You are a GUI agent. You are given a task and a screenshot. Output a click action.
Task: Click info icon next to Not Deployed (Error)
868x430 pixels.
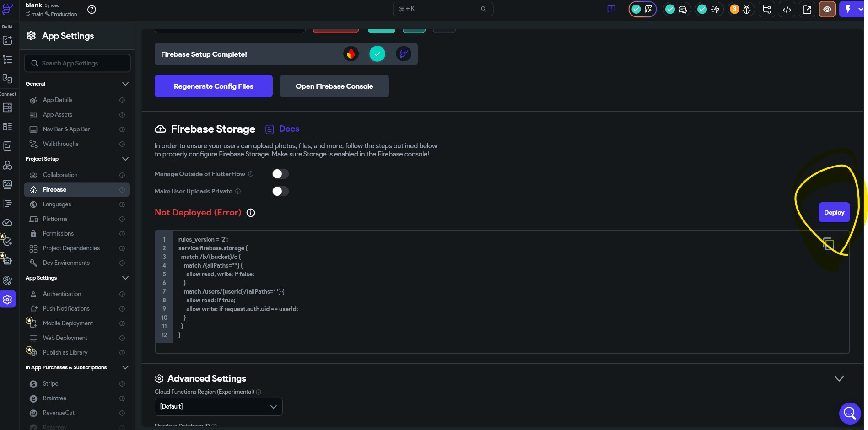[x=251, y=213]
